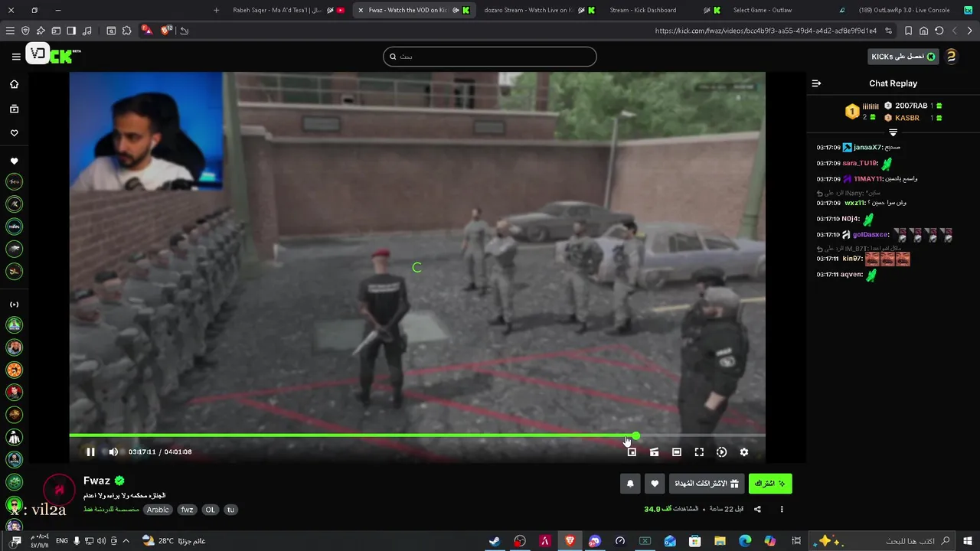Focus the Kick search box
This screenshot has width=980, height=551.
(490, 57)
